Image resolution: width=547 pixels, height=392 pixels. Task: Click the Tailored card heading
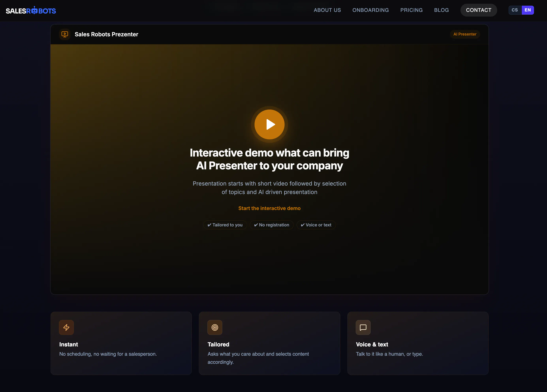pyautogui.click(x=218, y=344)
